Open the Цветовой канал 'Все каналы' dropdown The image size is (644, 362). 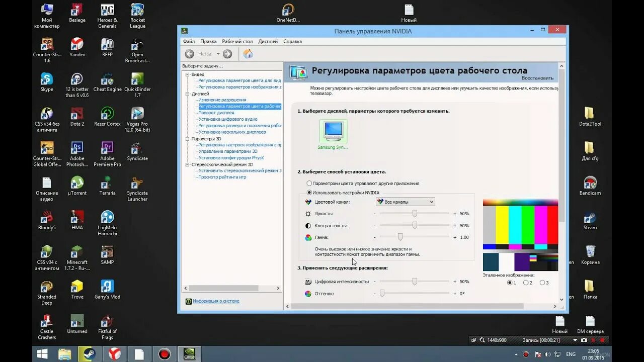[x=406, y=202]
